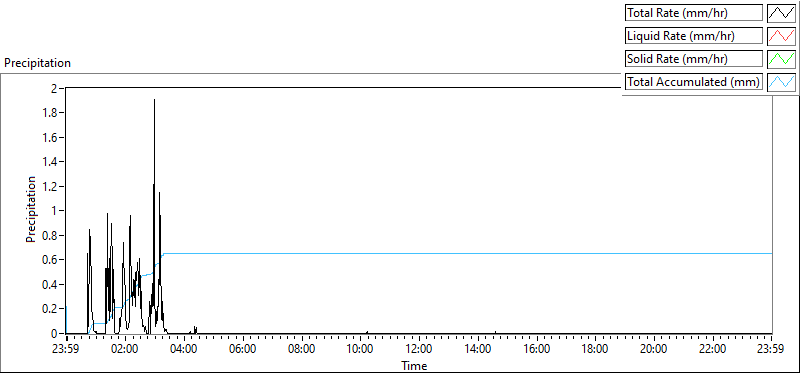Click the black Total Rate line icon
Viewport: 800px width, 373px height.
point(781,13)
